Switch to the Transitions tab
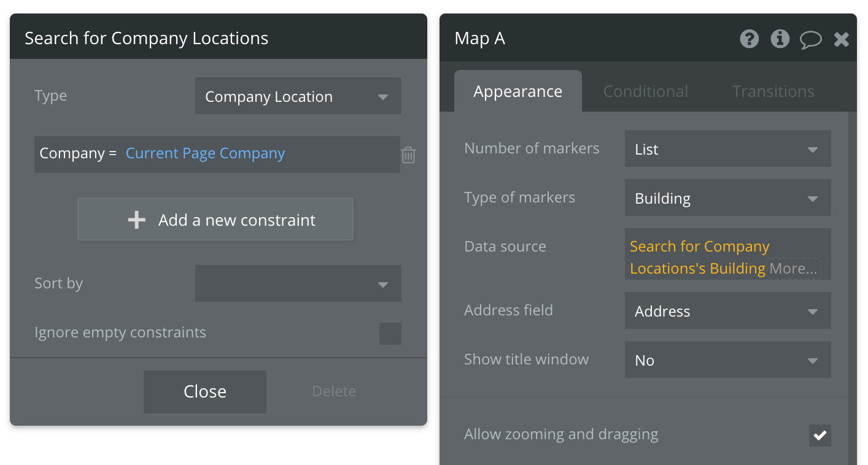 click(773, 91)
